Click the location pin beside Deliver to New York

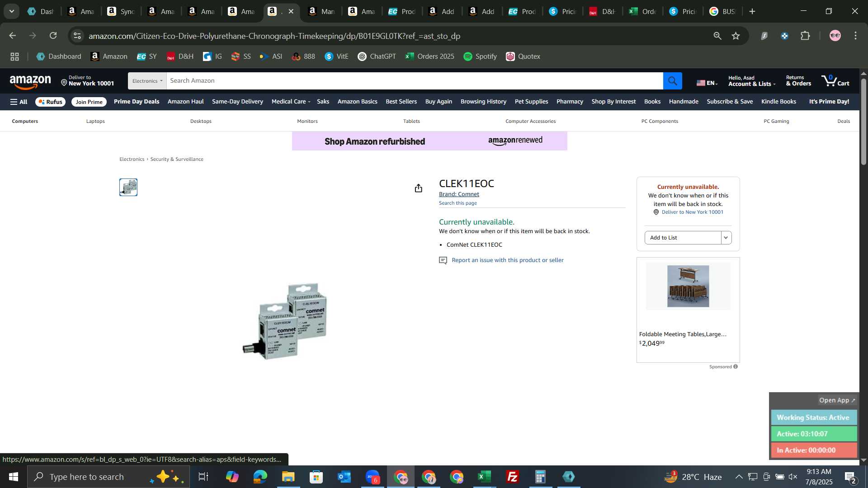tap(64, 83)
